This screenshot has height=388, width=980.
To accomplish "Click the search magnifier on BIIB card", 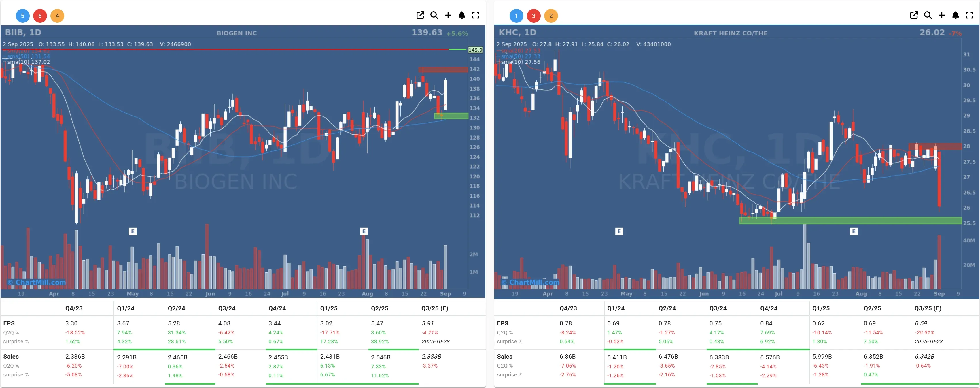I will coord(434,15).
